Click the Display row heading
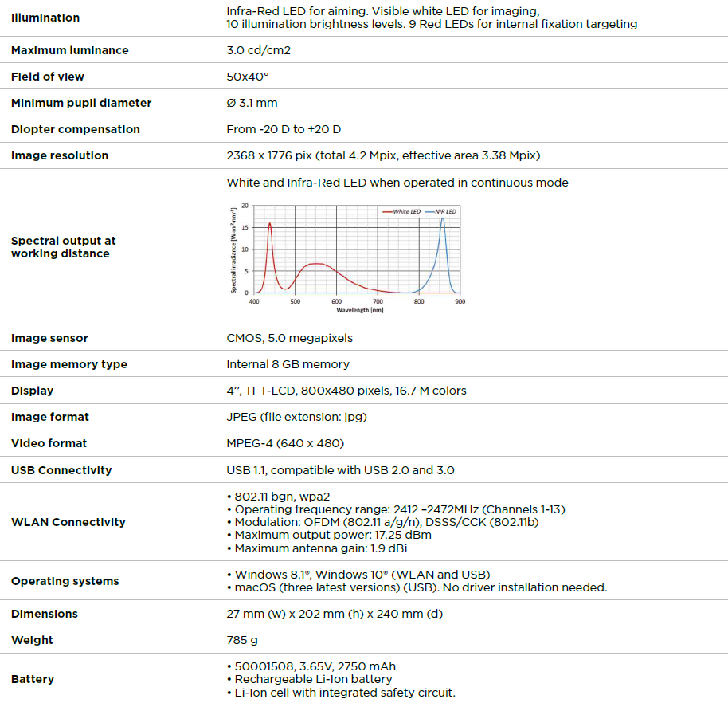 32,391
